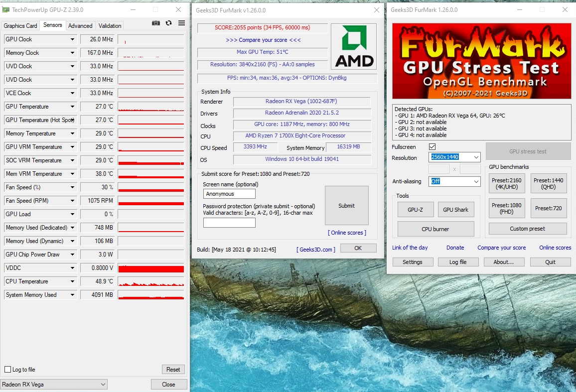Toggle the Log to file checkbox
The image size is (576, 392).
pos(7,369)
